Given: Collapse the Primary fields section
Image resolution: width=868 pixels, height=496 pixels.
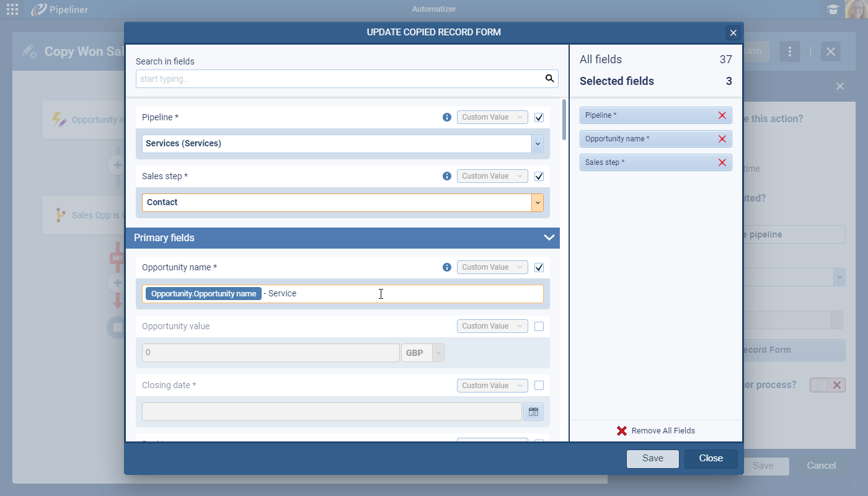Looking at the screenshot, I should [549, 237].
